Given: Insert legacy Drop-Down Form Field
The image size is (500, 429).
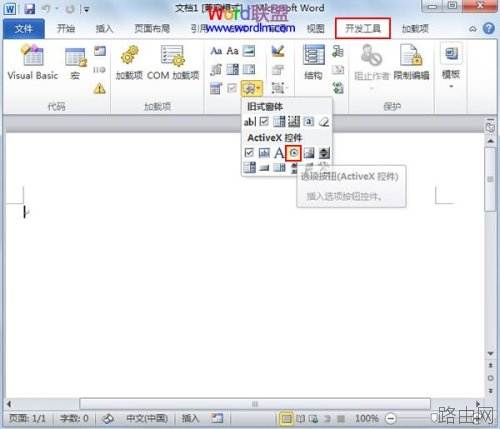Looking at the screenshot, I should tap(279, 122).
